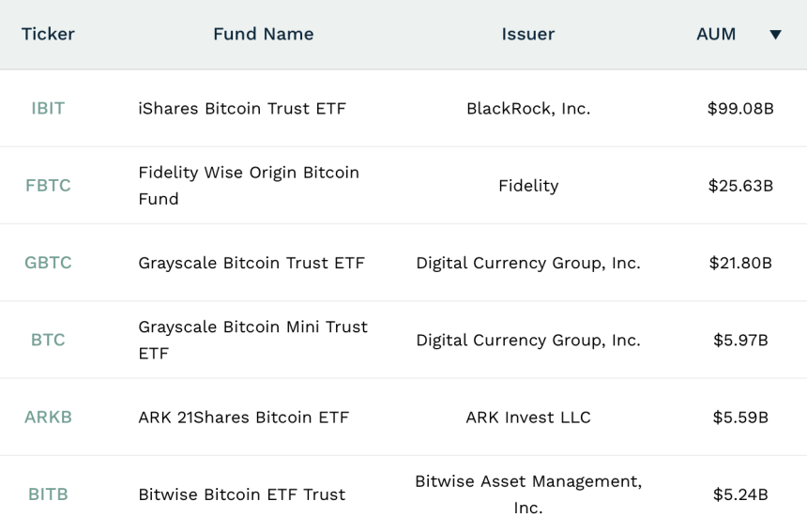Open the BTC ticker link
Image resolution: width=807 pixels, height=532 pixels.
tap(48, 340)
